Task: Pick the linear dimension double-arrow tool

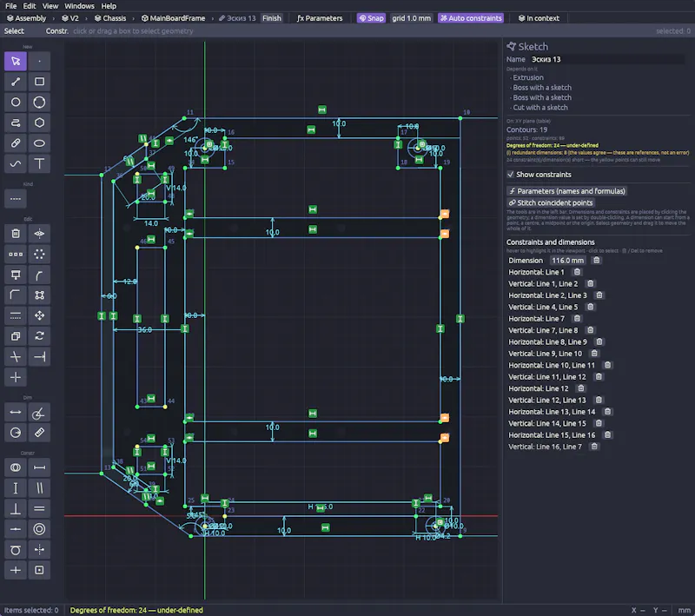Action: pos(16,413)
